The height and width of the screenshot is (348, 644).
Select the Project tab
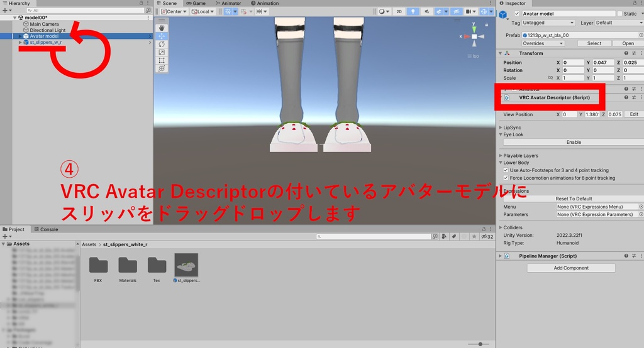pos(14,229)
